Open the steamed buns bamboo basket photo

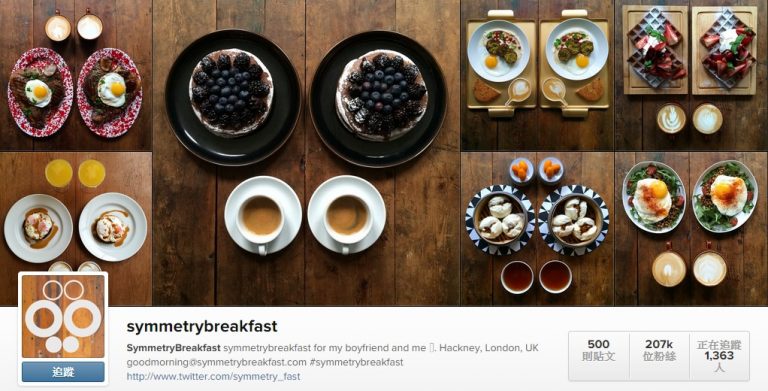click(x=537, y=229)
